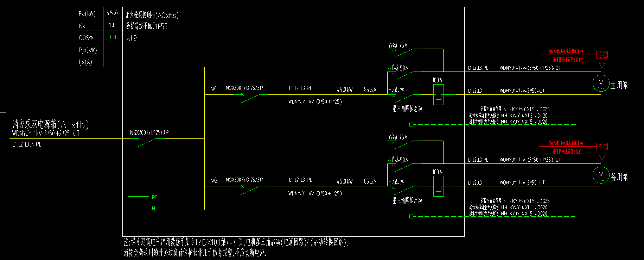Select the N legend line label
Image resolution: width=644 pixels, height=260 pixels.
tap(153, 209)
